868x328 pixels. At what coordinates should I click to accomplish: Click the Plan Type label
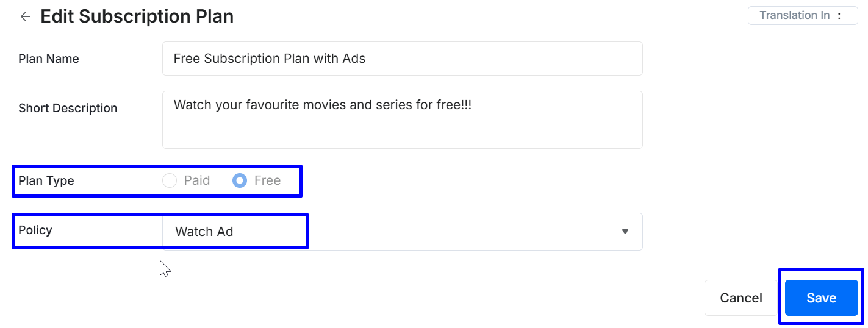point(46,181)
